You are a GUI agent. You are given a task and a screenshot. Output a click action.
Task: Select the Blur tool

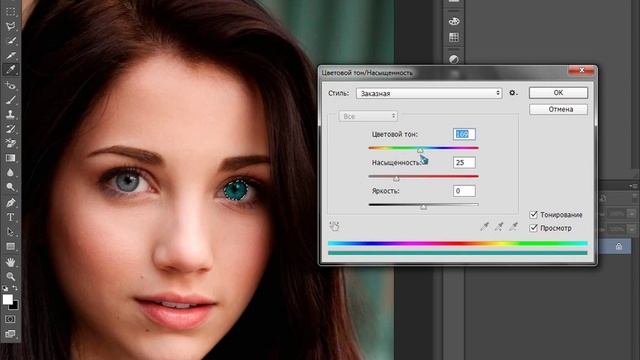[11, 173]
